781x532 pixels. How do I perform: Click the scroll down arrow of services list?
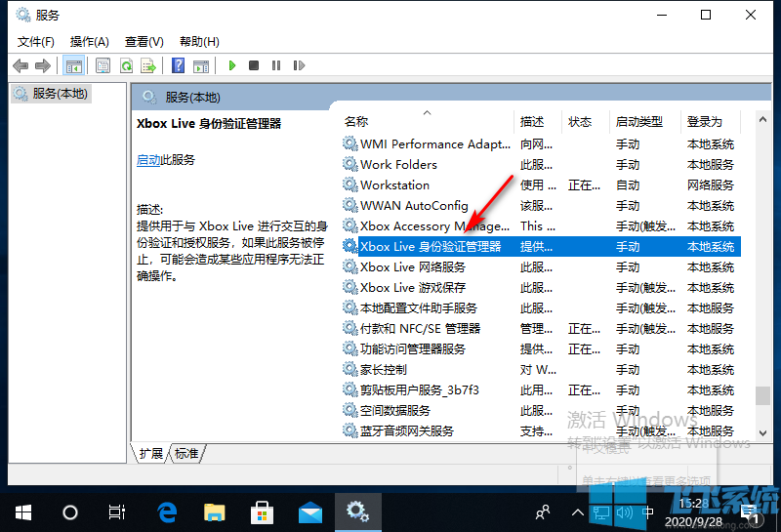[x=762, y=432]
